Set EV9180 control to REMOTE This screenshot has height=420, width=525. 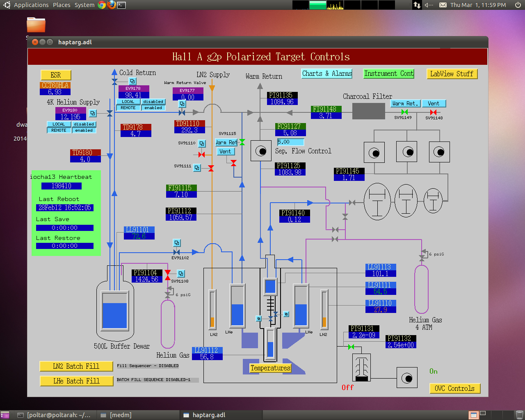click(x=59, y=130)
